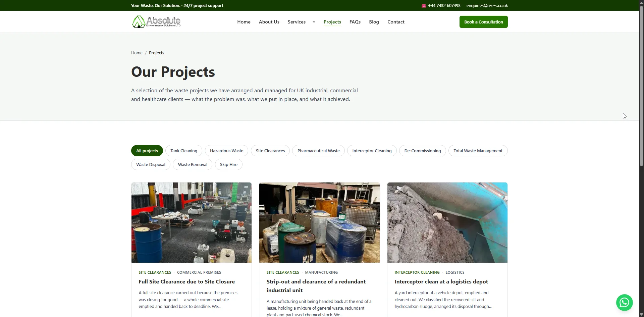Click Book a Consultation button

point(484,22)
